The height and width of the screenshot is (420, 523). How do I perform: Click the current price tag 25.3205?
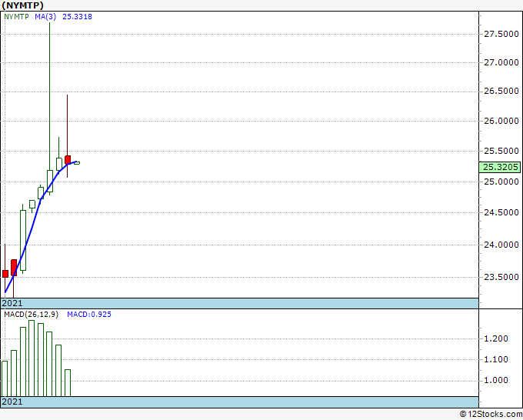tap(499, 167)
